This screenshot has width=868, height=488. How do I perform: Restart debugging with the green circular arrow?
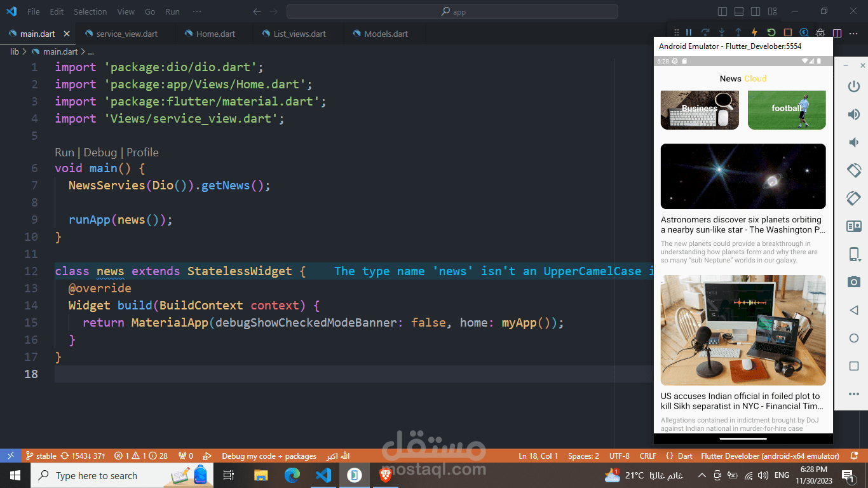pyautogui.click(x=771, y=32)
